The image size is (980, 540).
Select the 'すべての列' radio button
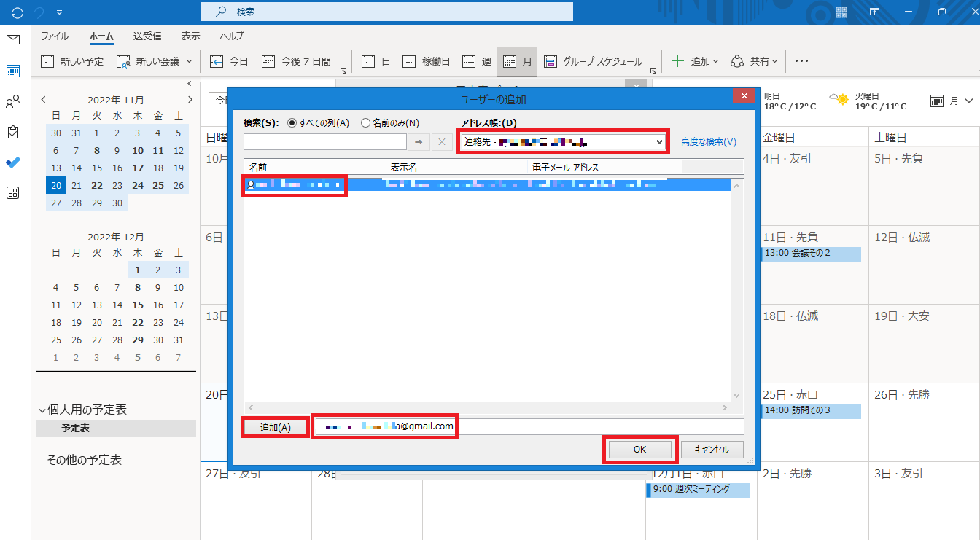(x=292, y=123)
